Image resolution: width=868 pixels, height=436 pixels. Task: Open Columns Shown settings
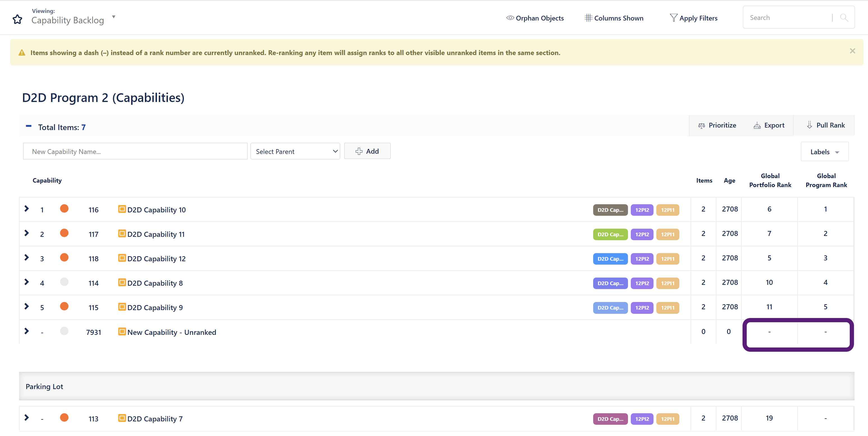(614, 18)
